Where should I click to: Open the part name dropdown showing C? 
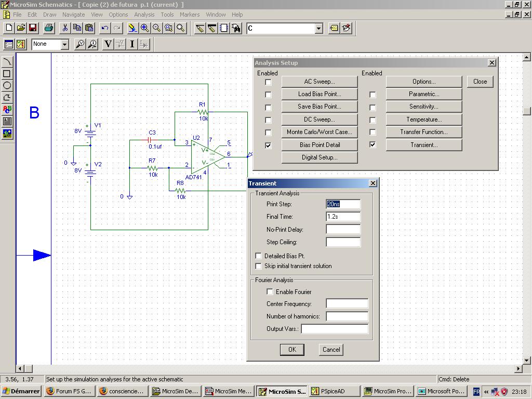coord(318,29)
